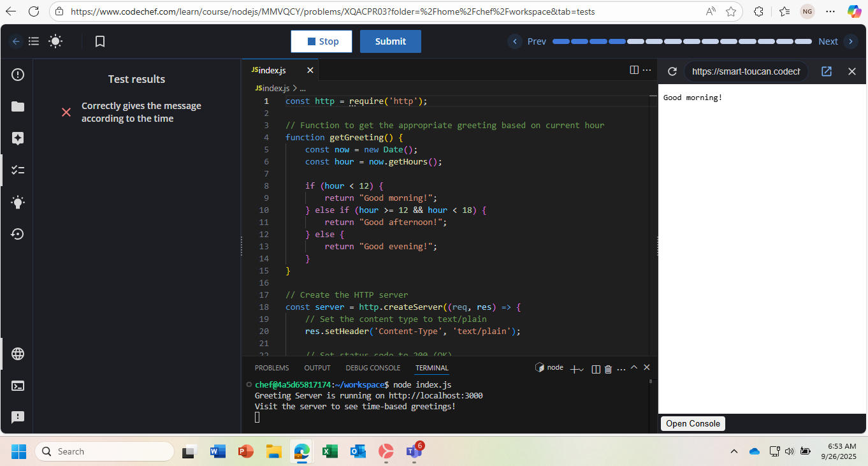868x466 pixels.
Task: Open Word from the taskbar
Action: click(x=217, y=451)
